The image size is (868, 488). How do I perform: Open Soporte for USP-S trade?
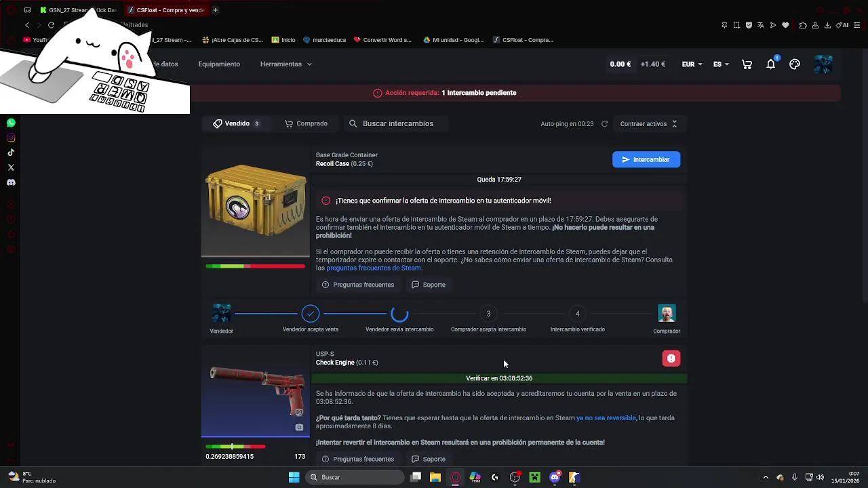click(429, 459)
